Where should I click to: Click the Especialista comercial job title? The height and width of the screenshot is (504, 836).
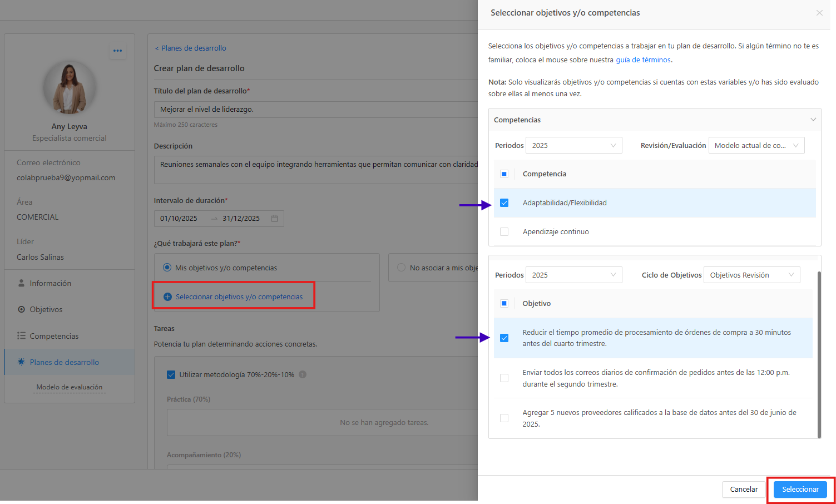[x=70, y=138]
